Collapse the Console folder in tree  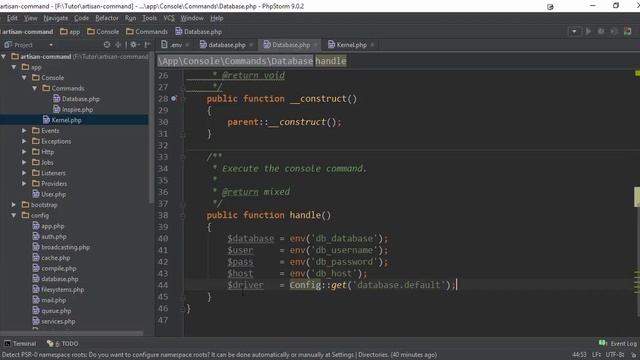24,78
